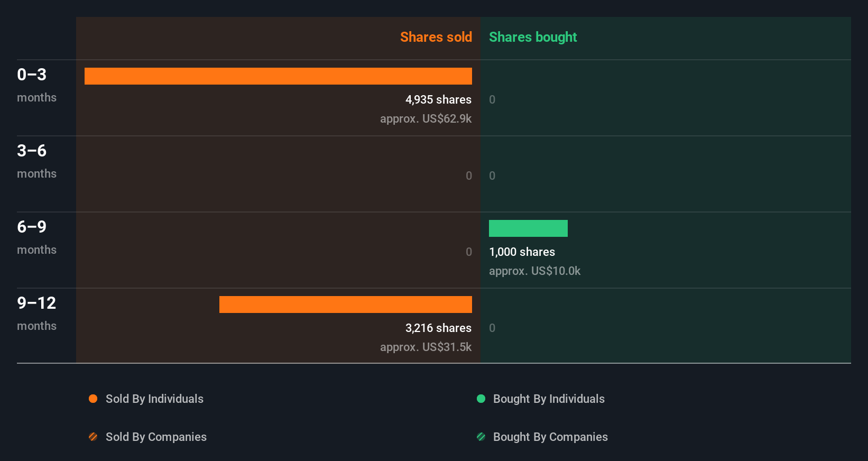Click the 9–12 months row label

(36, 313)
